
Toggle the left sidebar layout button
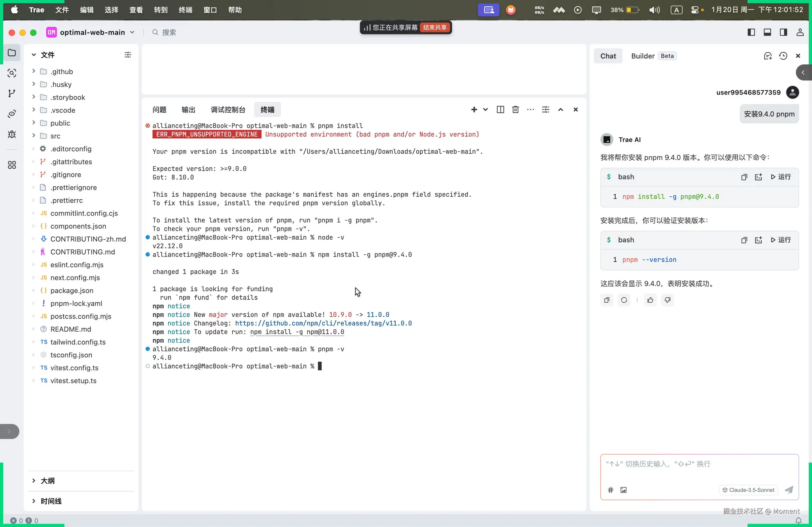[x=751, y=32]
